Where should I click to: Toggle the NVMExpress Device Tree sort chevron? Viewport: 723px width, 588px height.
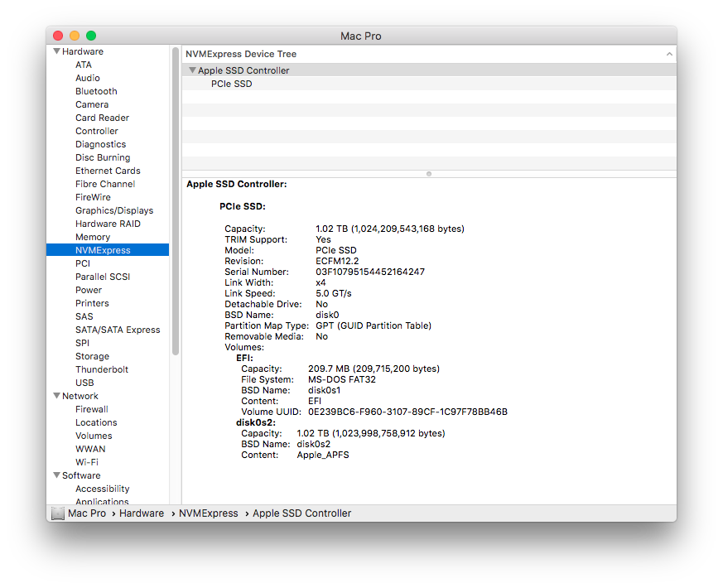click(669, 54)
